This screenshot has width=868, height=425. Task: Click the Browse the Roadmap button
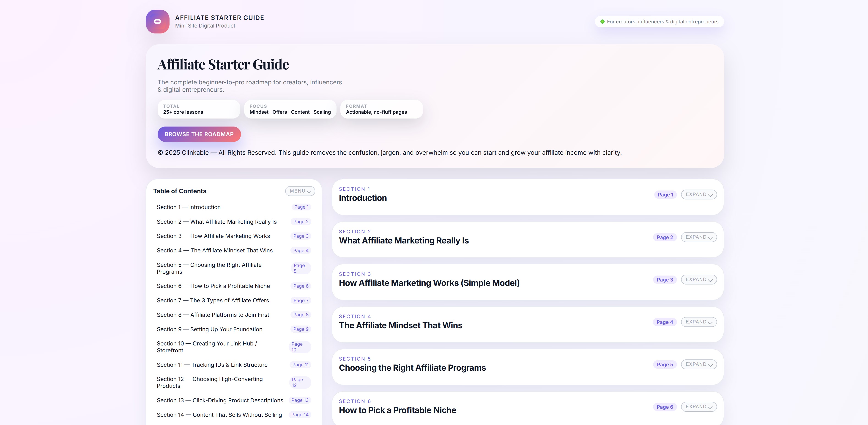(199, 134)
